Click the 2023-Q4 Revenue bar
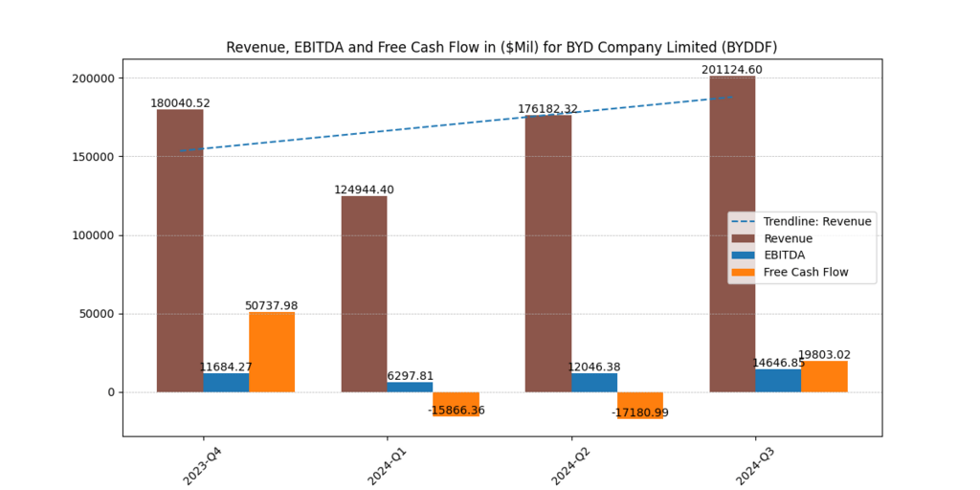Viewport: 980px width, 490px height. click(x=180, y=251)
